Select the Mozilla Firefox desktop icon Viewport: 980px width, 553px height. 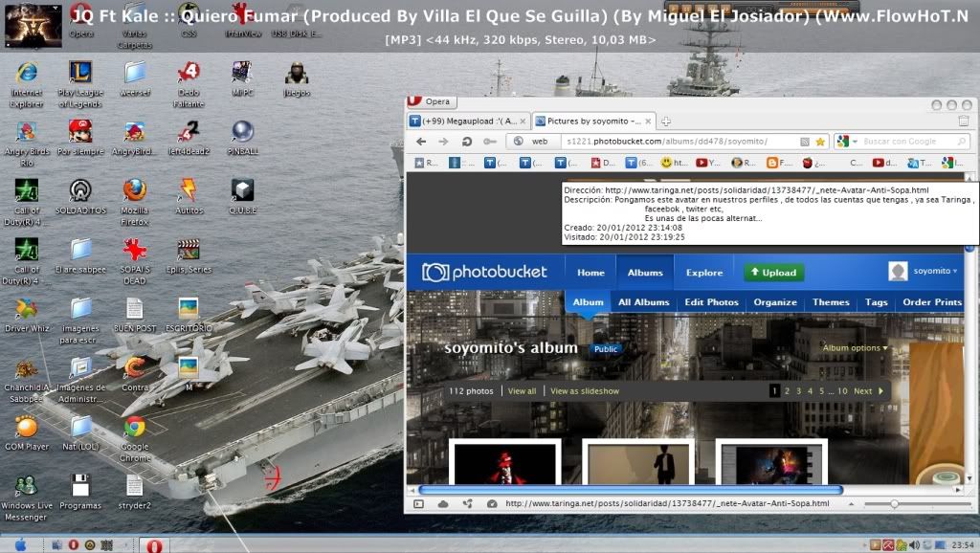point(134,202)
